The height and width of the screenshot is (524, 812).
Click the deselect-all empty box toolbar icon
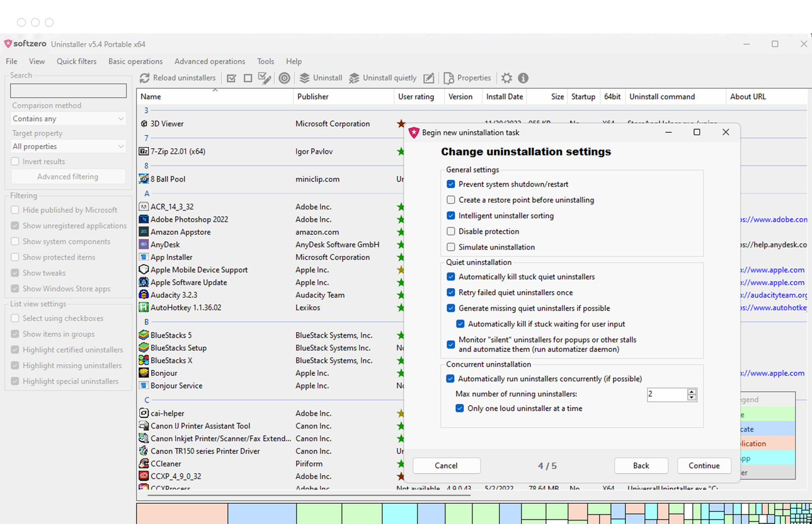[248, 78]
